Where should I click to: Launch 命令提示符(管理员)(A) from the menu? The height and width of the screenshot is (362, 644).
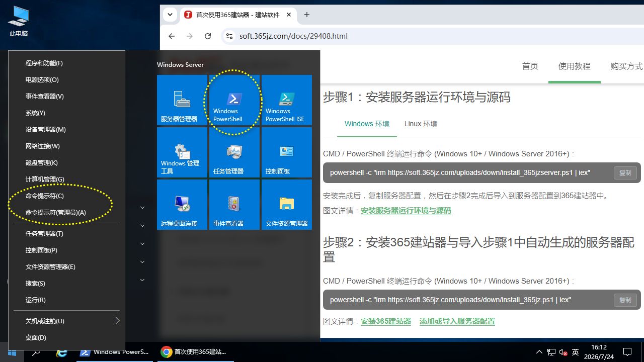pyautogui.click(x=66, y=212)
